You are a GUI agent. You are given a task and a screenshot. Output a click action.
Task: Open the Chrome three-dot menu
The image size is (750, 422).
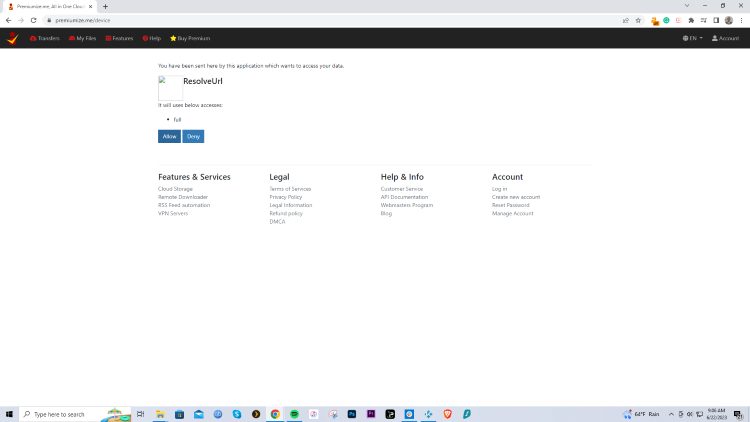(741, 20)
